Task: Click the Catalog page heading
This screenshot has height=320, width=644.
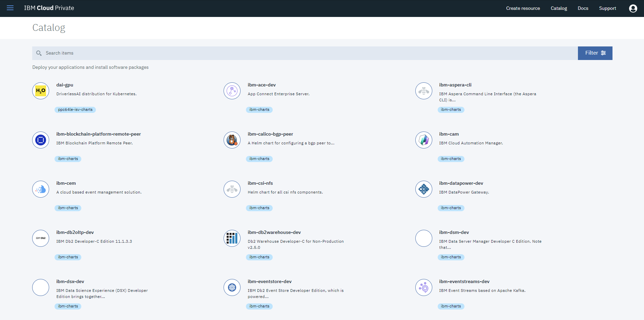Action: pyautogui.click(x=49, y=28)
